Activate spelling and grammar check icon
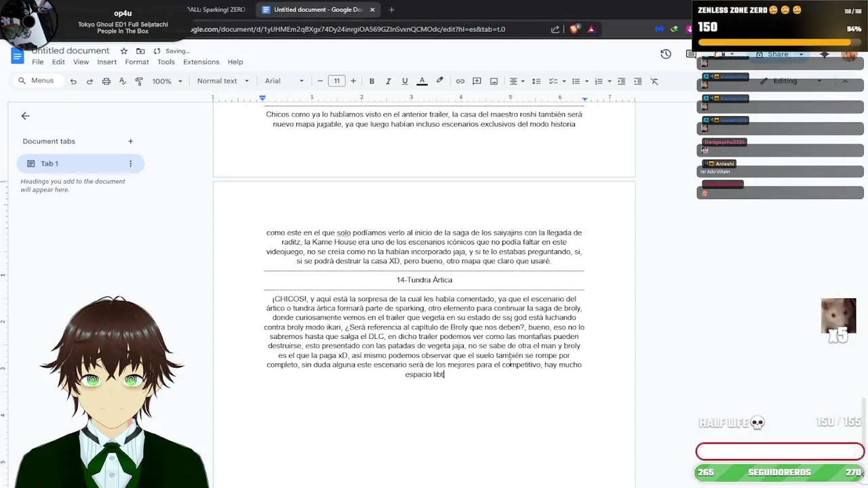 (x=123, y=81)
